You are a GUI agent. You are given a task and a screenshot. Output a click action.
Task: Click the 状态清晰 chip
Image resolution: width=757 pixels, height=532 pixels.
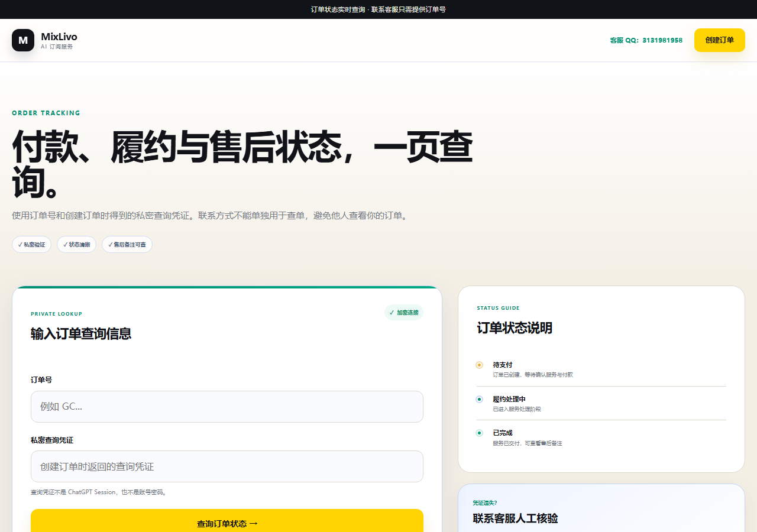(76, 245)
